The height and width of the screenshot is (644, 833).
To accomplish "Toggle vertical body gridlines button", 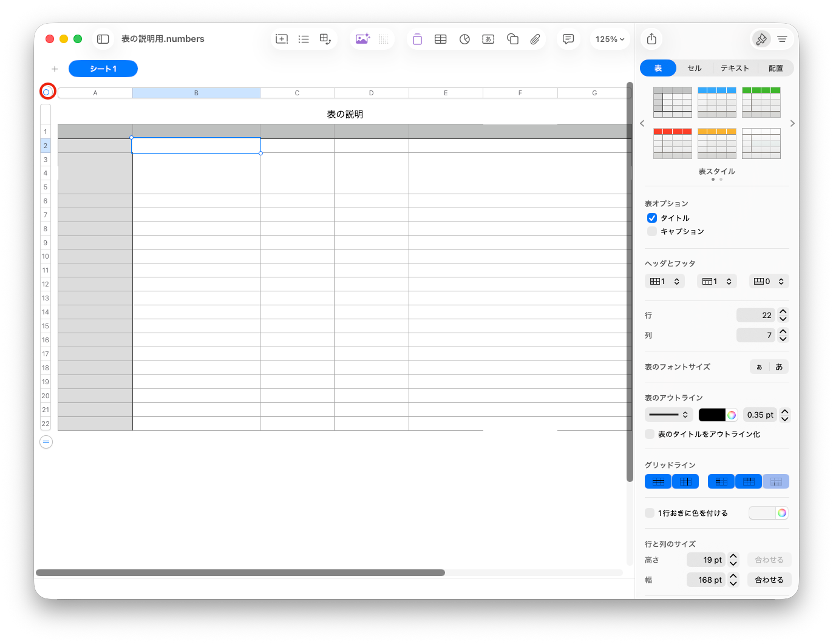I will 685,481.
